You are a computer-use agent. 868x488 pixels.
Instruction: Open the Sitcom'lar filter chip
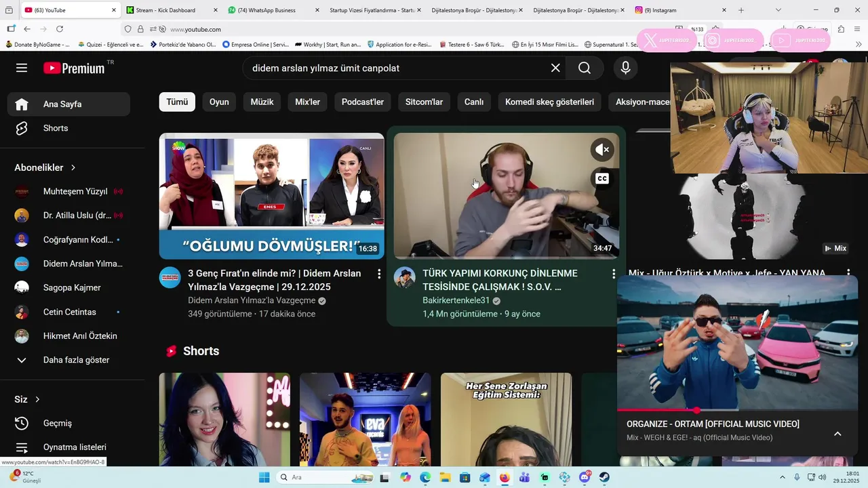point(424,102)
